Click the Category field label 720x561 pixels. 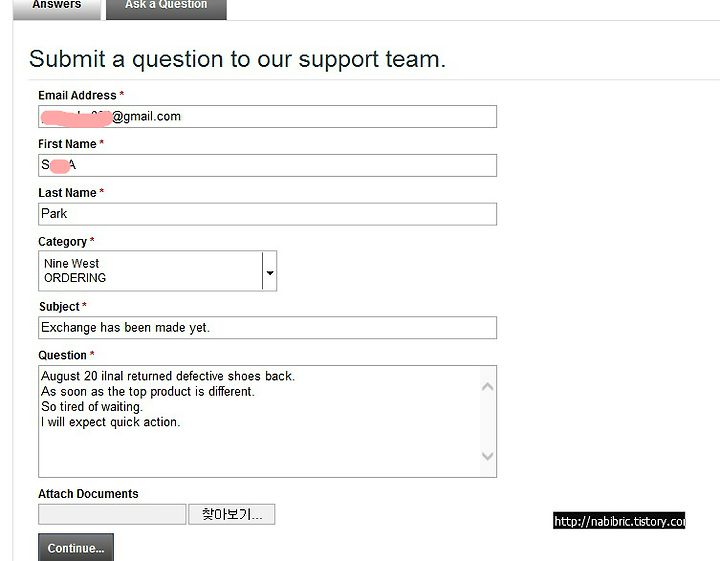[x=62, y=241]
